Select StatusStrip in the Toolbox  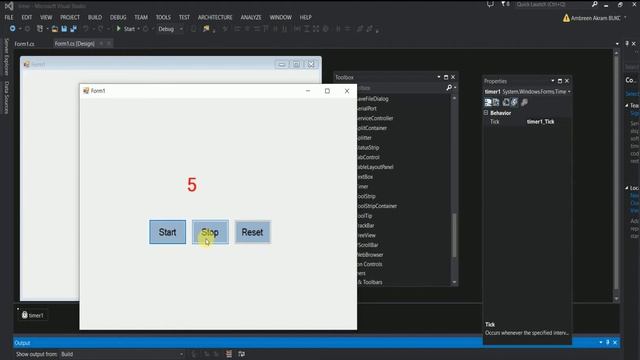[x=368, y=148]
